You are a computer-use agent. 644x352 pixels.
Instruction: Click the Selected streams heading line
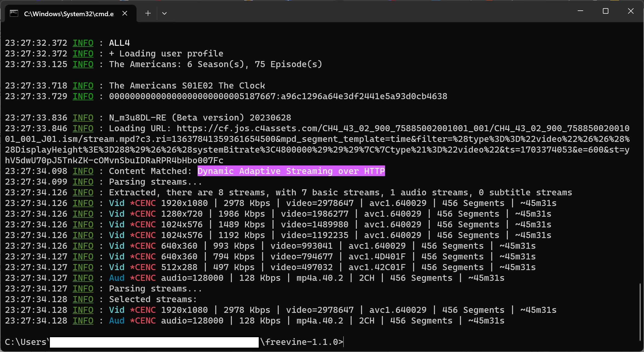click(x=153, y=299)
